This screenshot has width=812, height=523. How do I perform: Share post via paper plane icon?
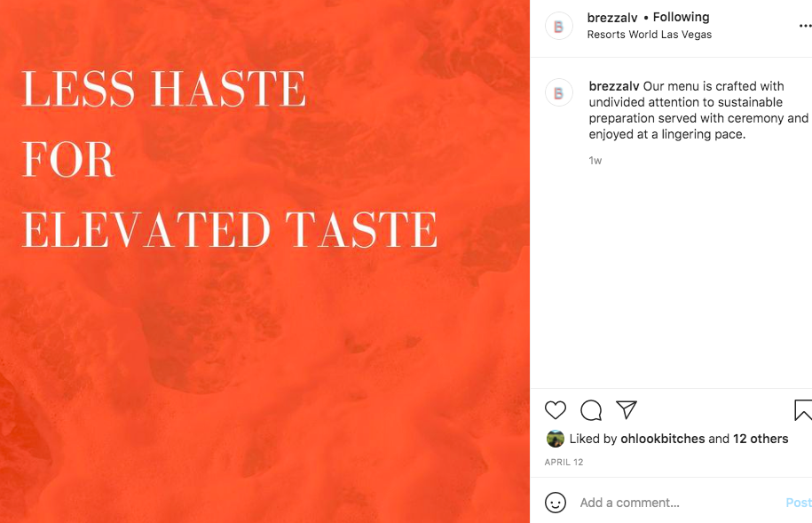627,410
